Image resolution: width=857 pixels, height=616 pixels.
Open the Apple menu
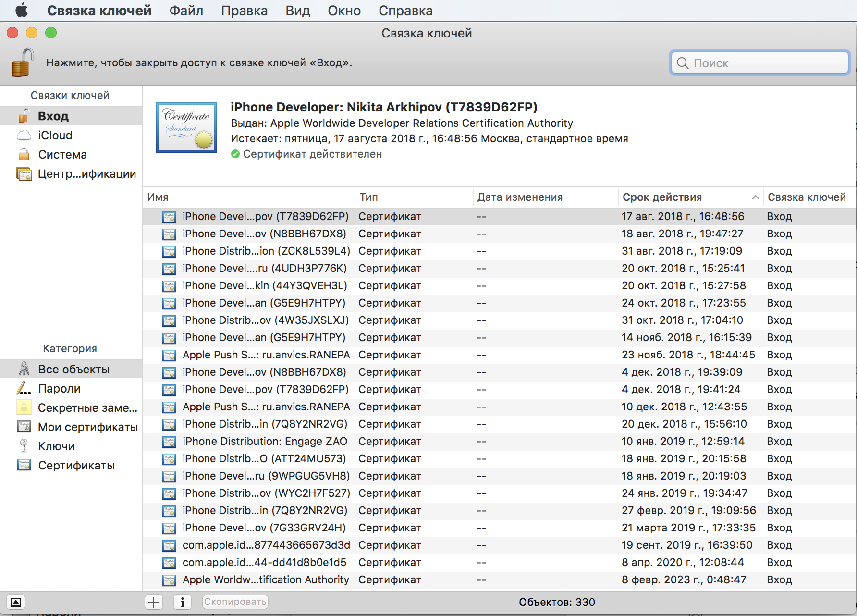(x=22, y=10)
